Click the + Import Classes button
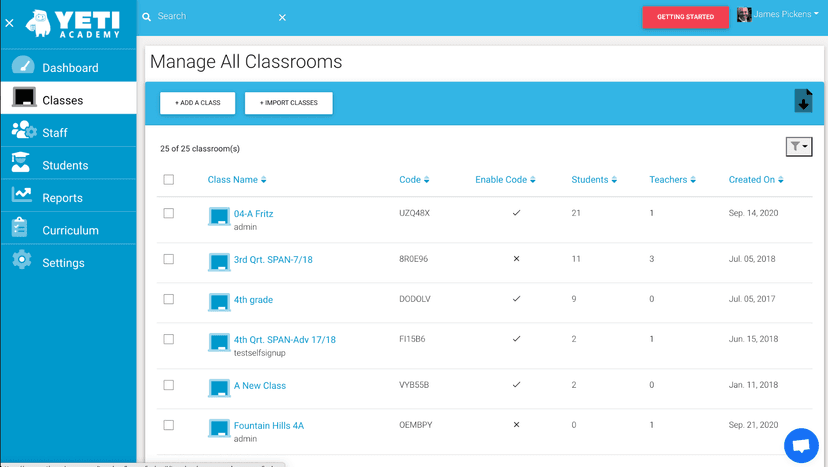The image size is (828, 467). (x=288, y=103)
